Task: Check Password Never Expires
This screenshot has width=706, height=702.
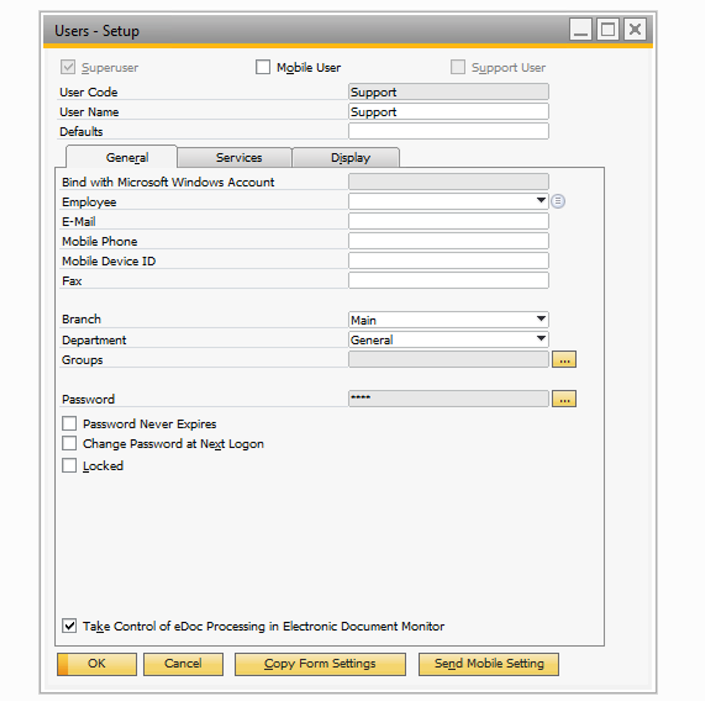Action: [x=69, y=424]
